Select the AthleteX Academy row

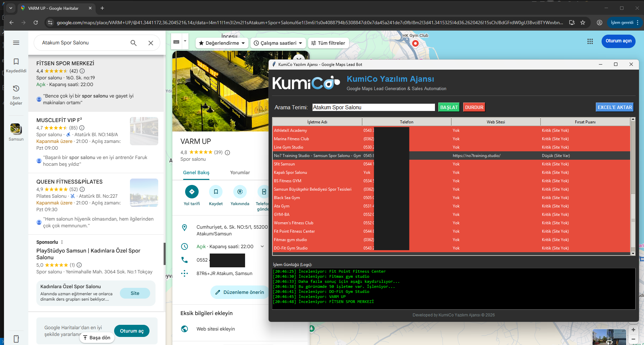coord(451,130)
